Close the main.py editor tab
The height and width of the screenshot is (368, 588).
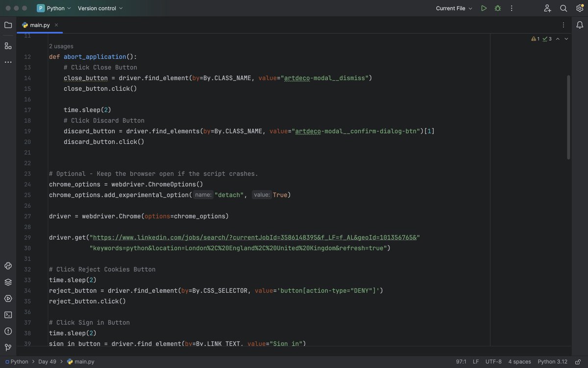56,25
